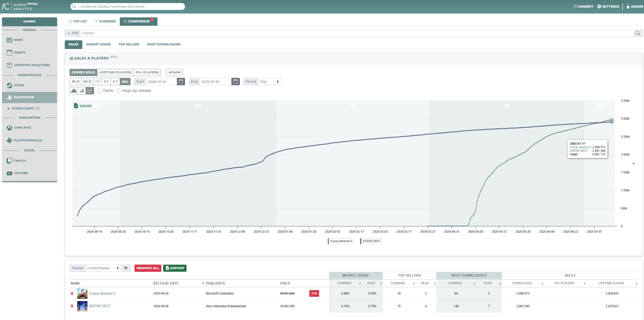644x320 pixels.
Task: Open the Start date calendar picker
Action: pyautogui.click(x=181, y=82)
